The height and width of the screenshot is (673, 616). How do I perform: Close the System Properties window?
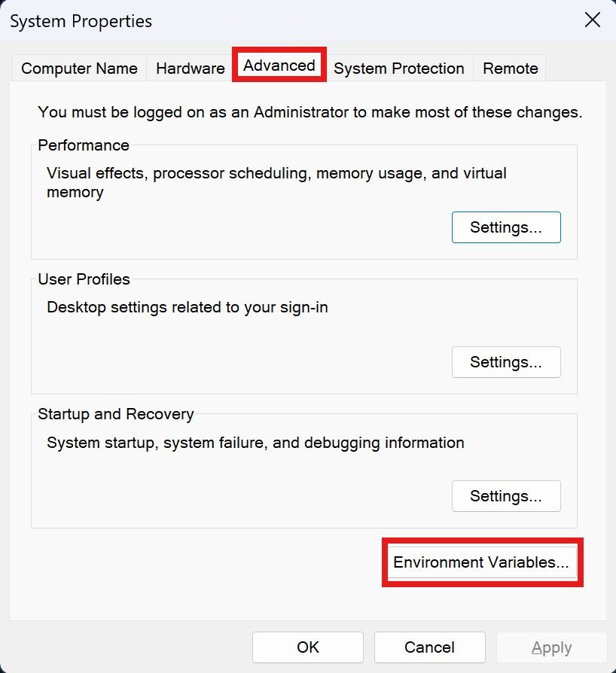pos(593,20)
